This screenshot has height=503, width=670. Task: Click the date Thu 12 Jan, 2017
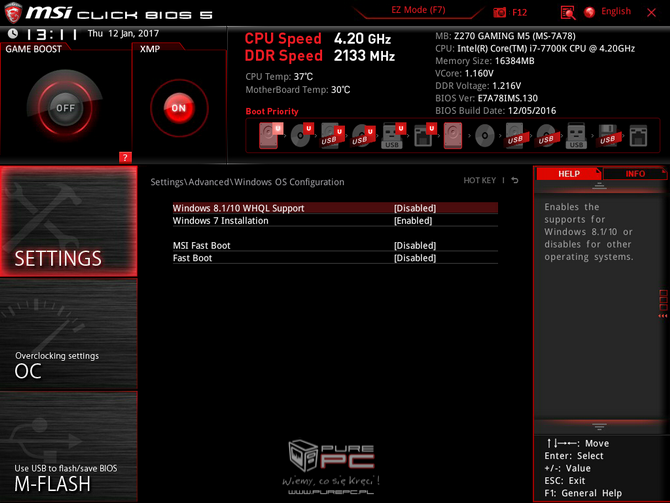pos(123,33)
